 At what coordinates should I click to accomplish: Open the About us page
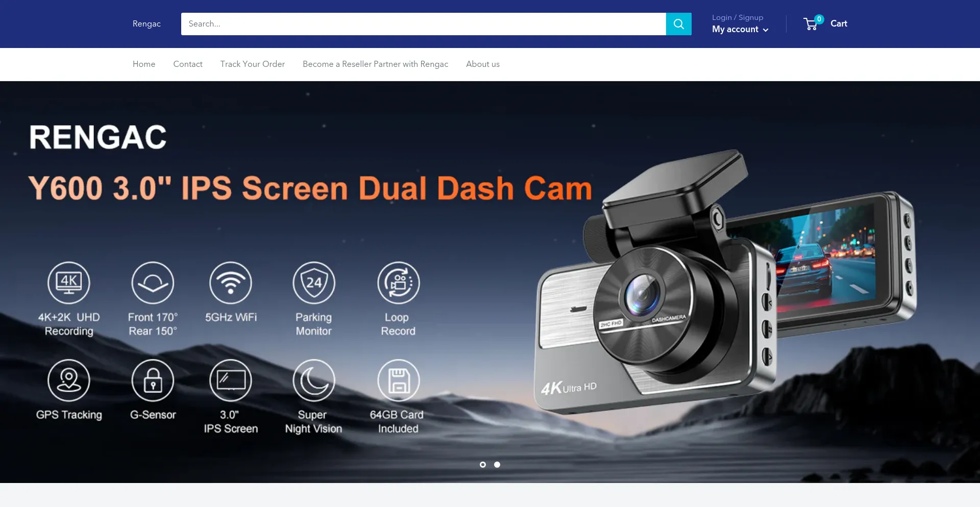pos(483,64)
